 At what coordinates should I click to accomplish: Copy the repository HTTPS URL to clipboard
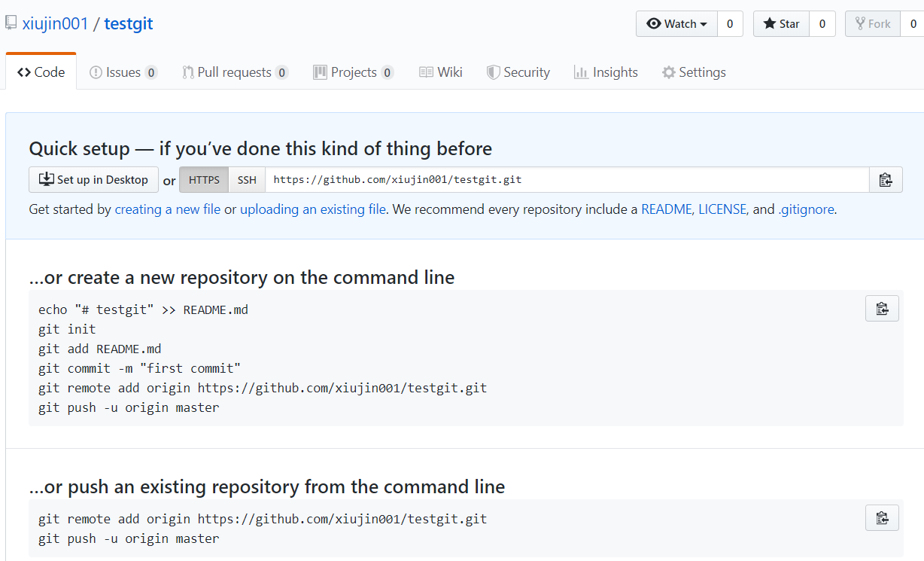tap(886, 180)
